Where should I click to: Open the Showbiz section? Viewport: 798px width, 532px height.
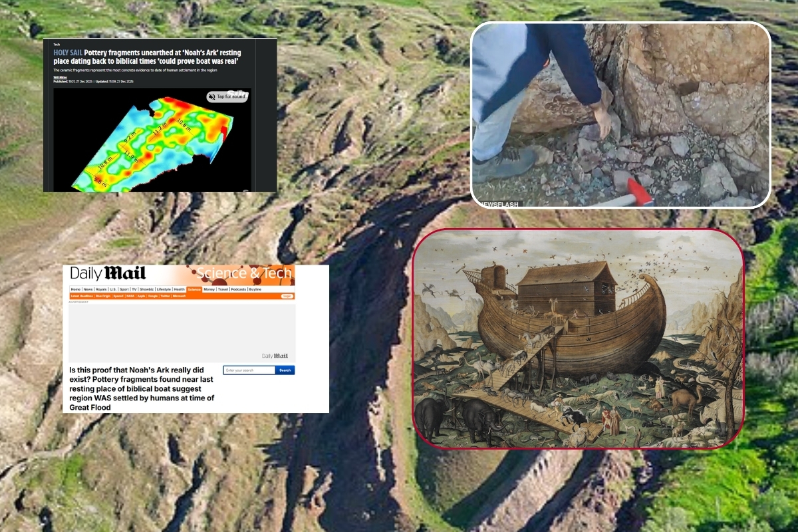(146, 289)
